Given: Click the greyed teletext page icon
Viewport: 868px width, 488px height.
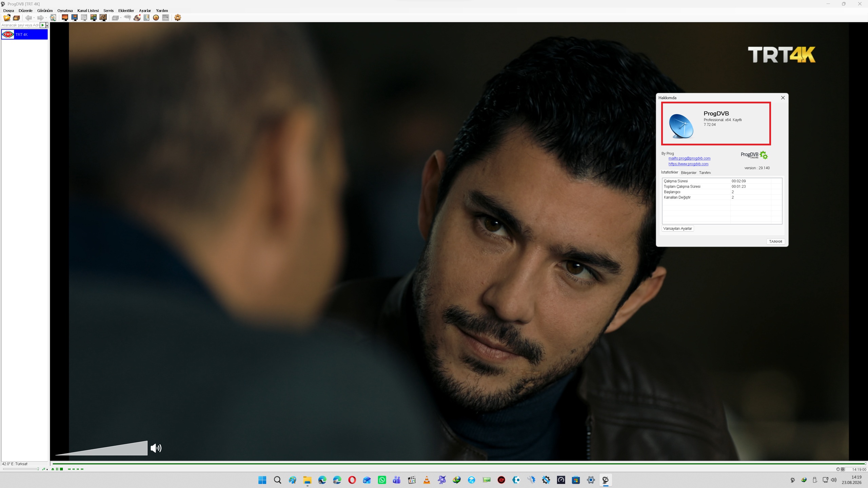Looking at the screenshot, I should pos(165,18).
